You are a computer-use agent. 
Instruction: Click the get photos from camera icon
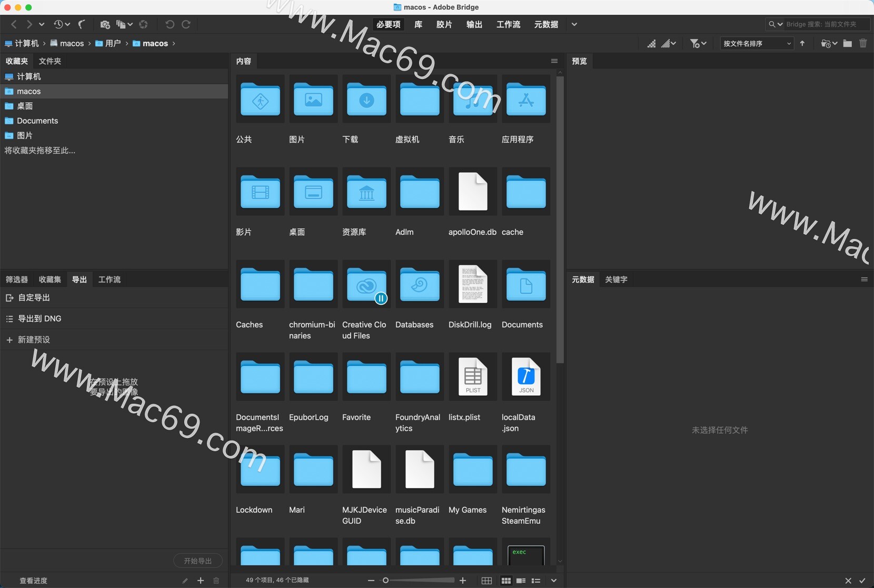click(x=105, y=24)
